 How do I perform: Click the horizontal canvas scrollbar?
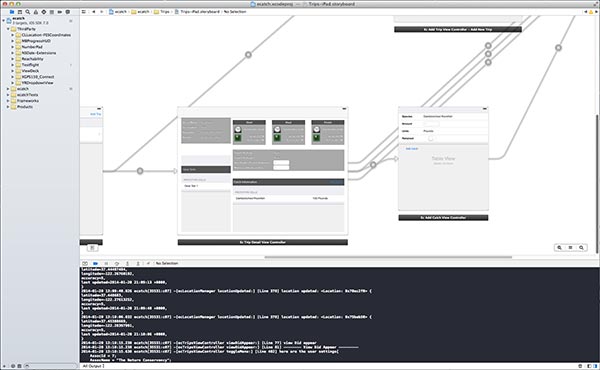click(x=388, y=257)
